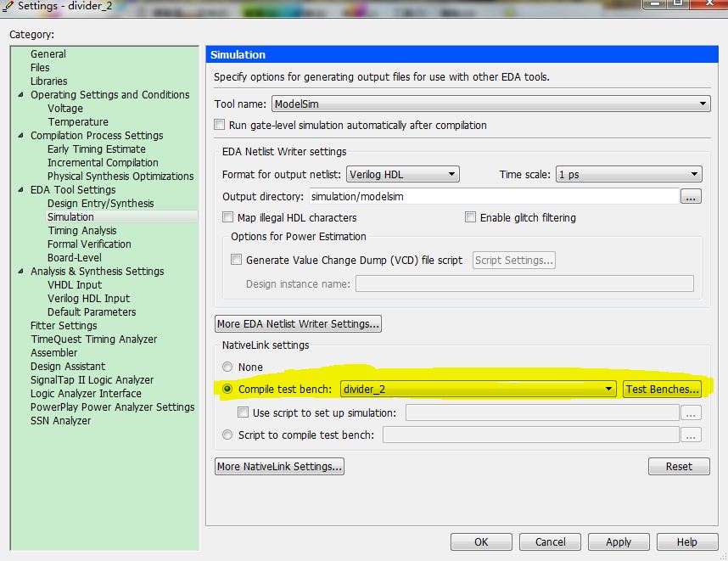Open the Compile test bench divider_2 dropdown
The width and height of the screenshot is (728, 561).
(x=479, y=389)
